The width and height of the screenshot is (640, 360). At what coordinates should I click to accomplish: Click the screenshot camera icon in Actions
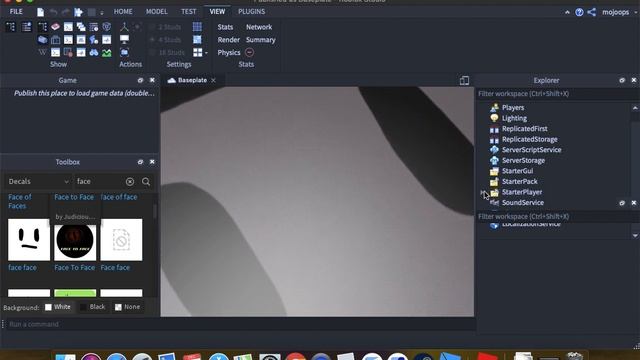[x=124, y=53]
